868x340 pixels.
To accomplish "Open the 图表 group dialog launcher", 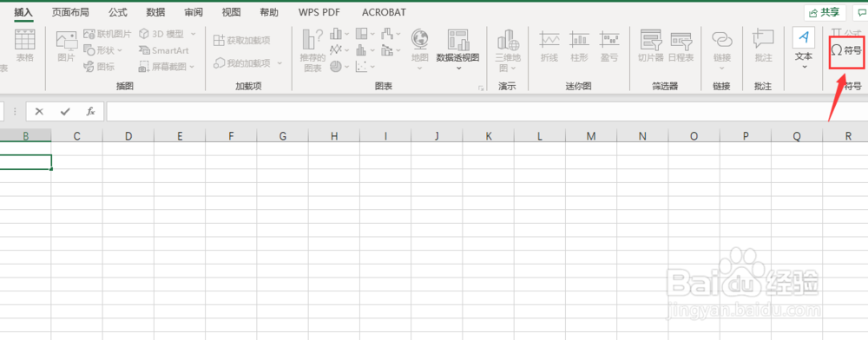I will click(481, 88).
